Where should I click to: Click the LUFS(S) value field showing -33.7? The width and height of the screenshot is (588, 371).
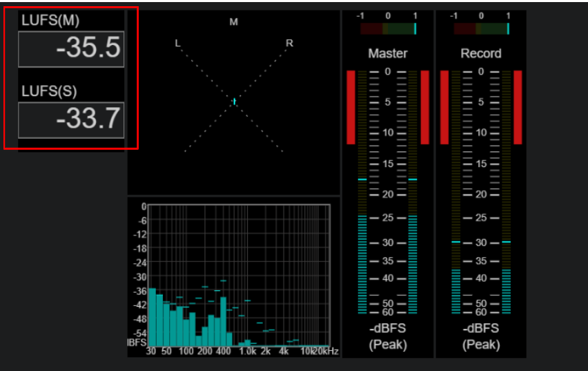pos(71,120)
